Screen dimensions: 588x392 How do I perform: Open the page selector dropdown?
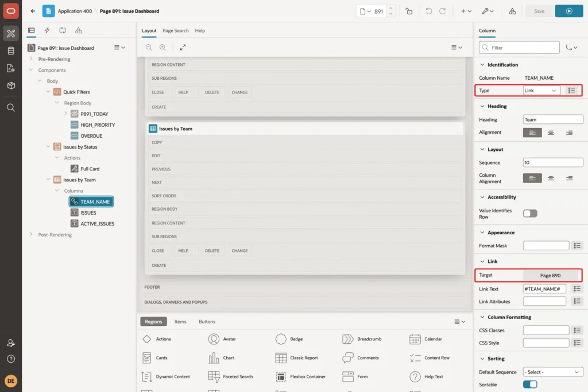tap(365, 11)
